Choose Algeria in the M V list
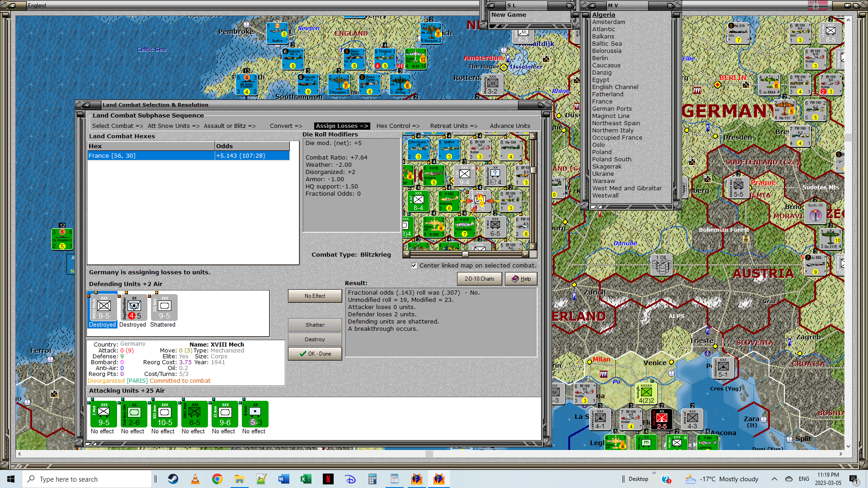 pyautogui.click(x=604, y=15)
